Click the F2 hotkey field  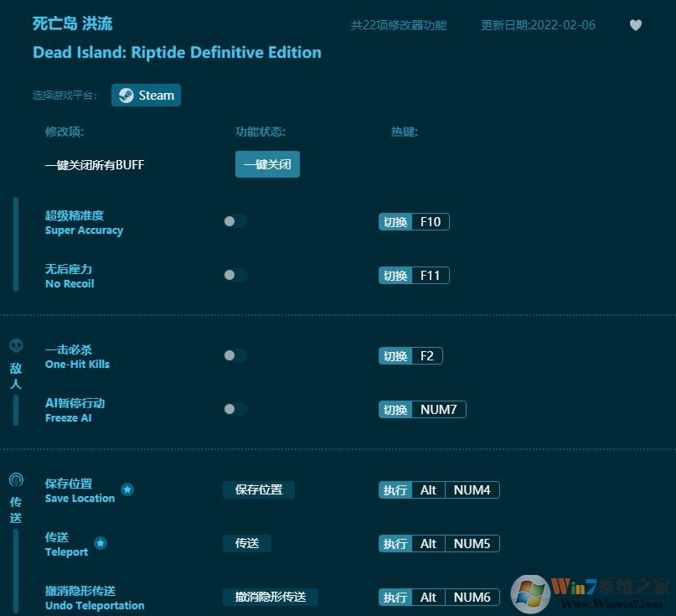tap(427, 356)
